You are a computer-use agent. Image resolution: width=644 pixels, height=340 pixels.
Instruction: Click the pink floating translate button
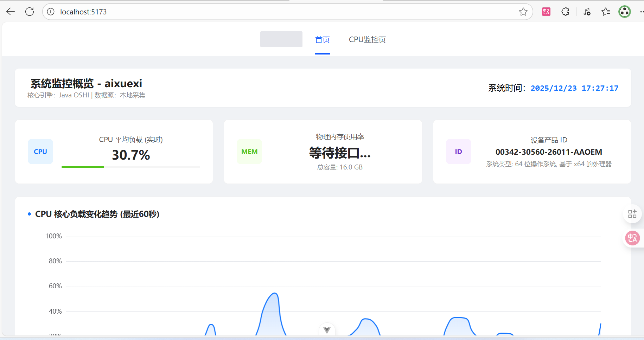click(x=632, y=238)
